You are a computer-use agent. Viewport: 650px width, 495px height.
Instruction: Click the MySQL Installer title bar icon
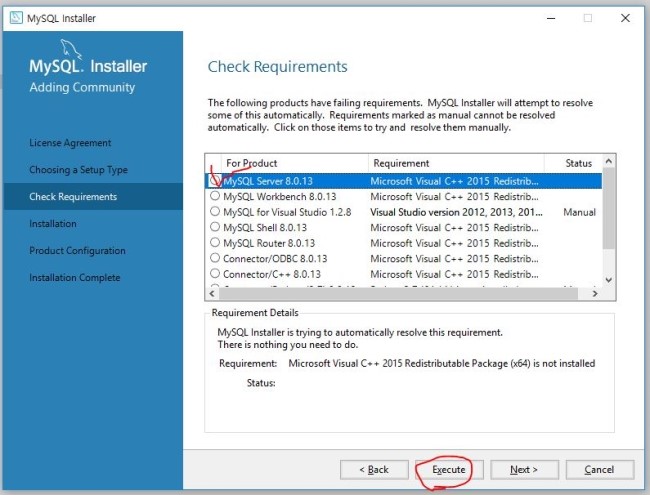click(16, 18)
